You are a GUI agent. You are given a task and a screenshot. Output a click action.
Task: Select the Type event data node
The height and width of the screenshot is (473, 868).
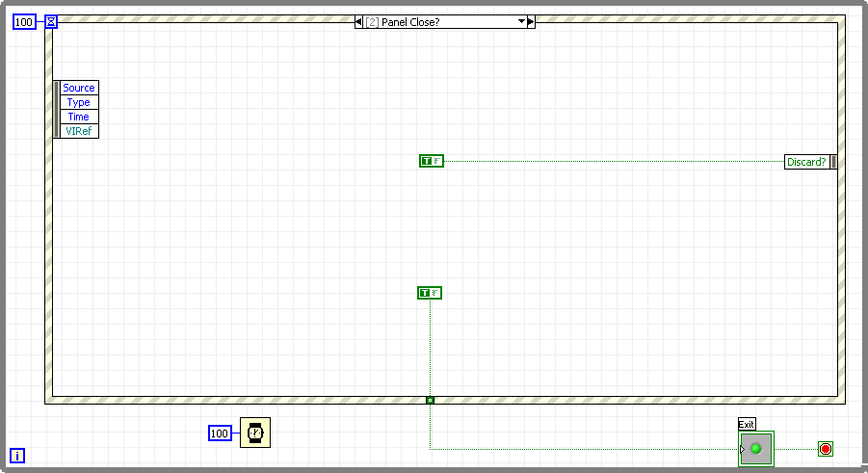coord(79,102)
